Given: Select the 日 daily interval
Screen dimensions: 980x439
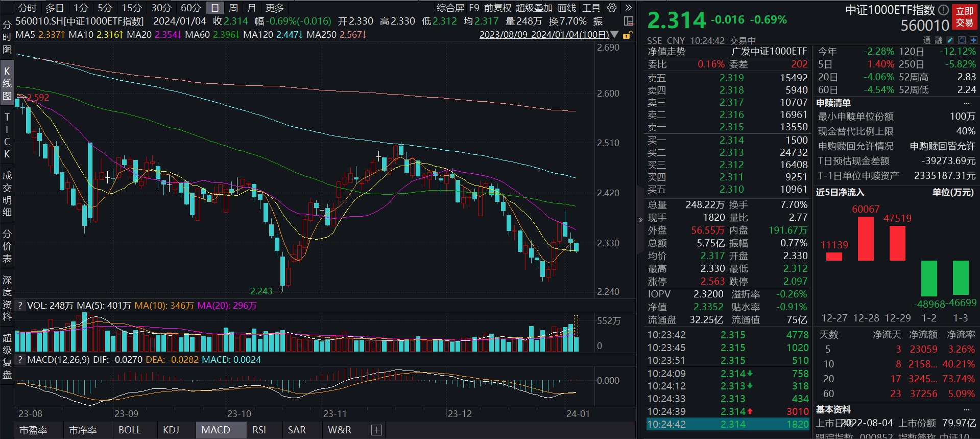Looking at the screenshot, I should (x=215, y=8).
